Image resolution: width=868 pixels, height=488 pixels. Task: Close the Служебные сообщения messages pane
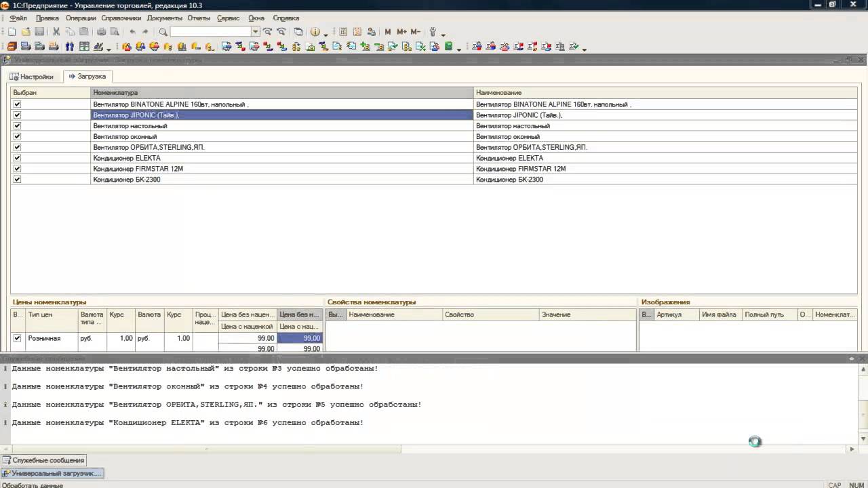click(862, 359)
